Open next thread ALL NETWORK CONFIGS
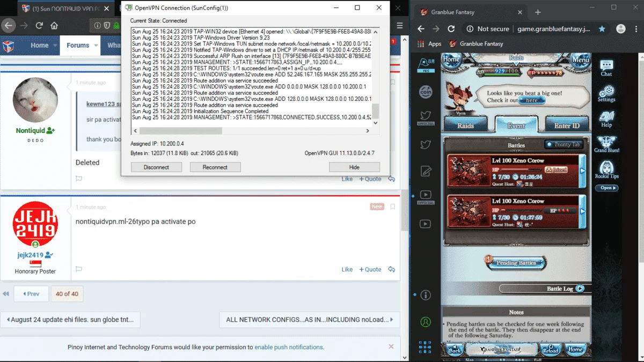Viewport: 644px width, 362px height. point(309,320)
